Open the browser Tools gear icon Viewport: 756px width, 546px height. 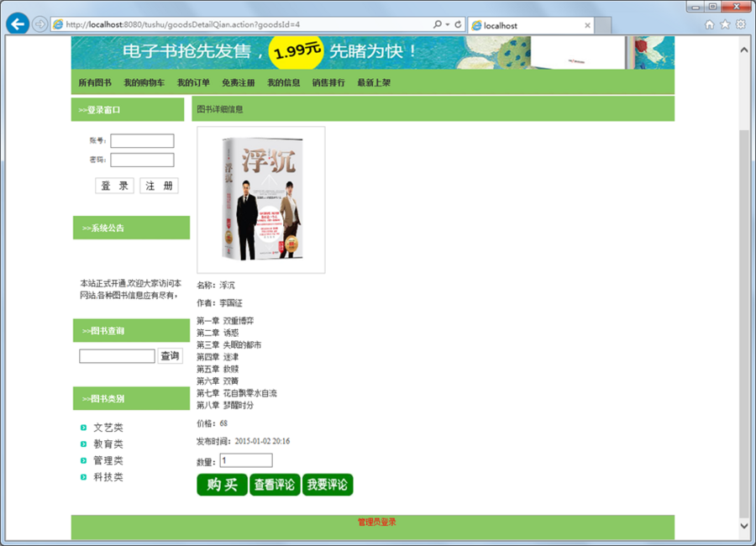[739, 24]
